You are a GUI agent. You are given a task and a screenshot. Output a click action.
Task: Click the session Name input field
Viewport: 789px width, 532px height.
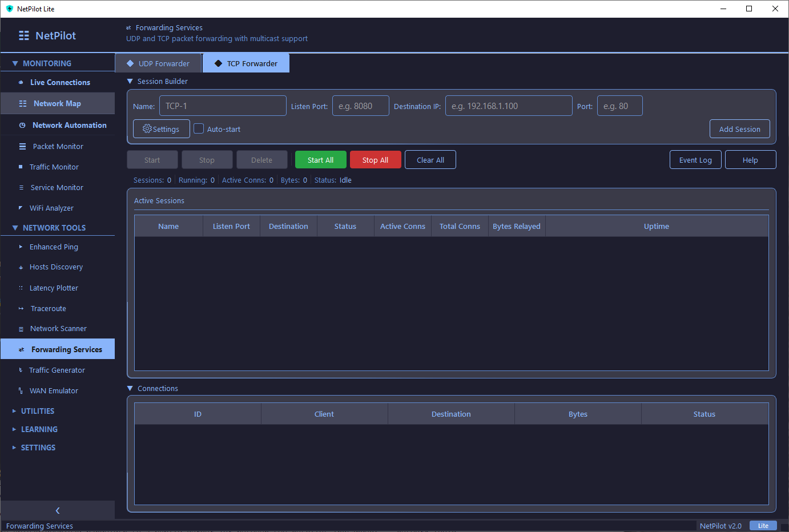click(x=223, y=106)
